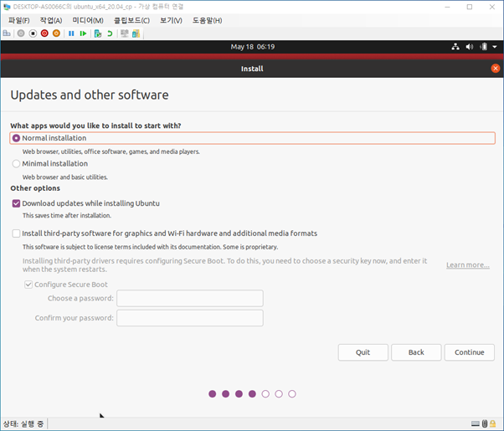Click the mouse status icon in status bar
The image size is (504, 431).
tap(485, 424)
